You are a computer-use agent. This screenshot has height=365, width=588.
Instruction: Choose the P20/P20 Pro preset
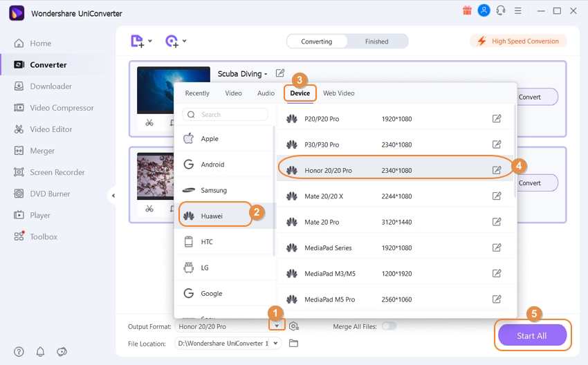[x=394, y=119]
